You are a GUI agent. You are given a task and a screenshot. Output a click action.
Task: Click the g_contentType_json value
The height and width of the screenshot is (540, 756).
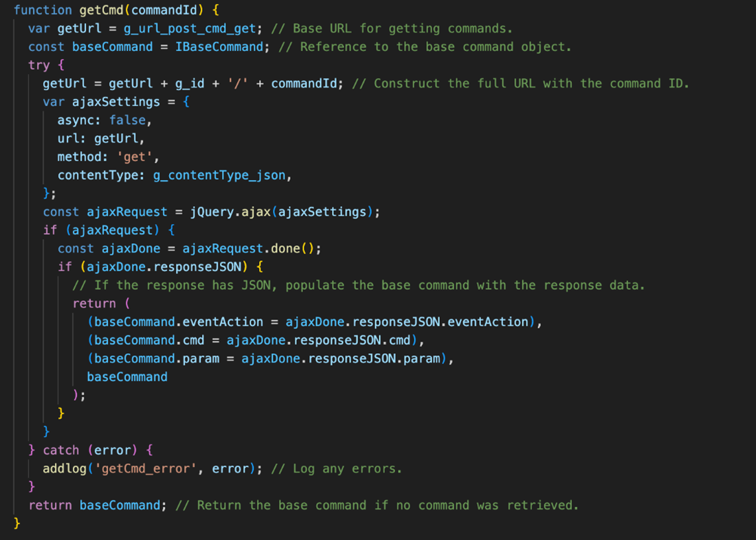(x=219, y=175)
